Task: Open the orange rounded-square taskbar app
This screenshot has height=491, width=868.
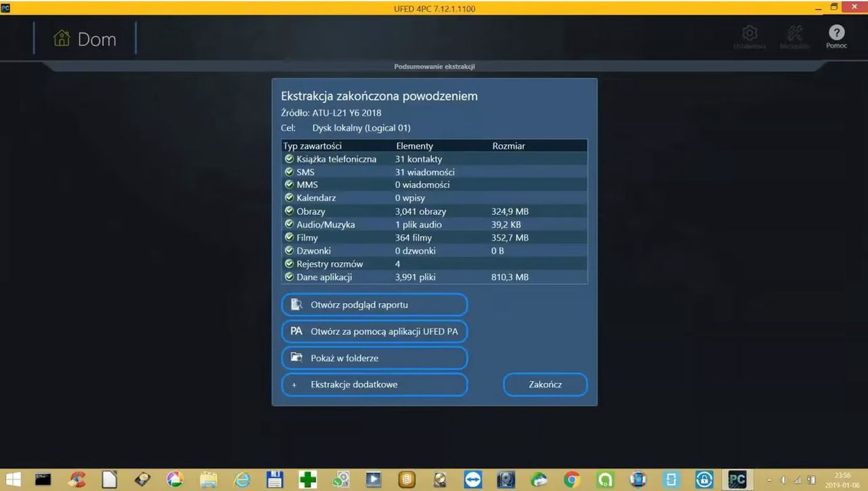Action: point(406,479)
